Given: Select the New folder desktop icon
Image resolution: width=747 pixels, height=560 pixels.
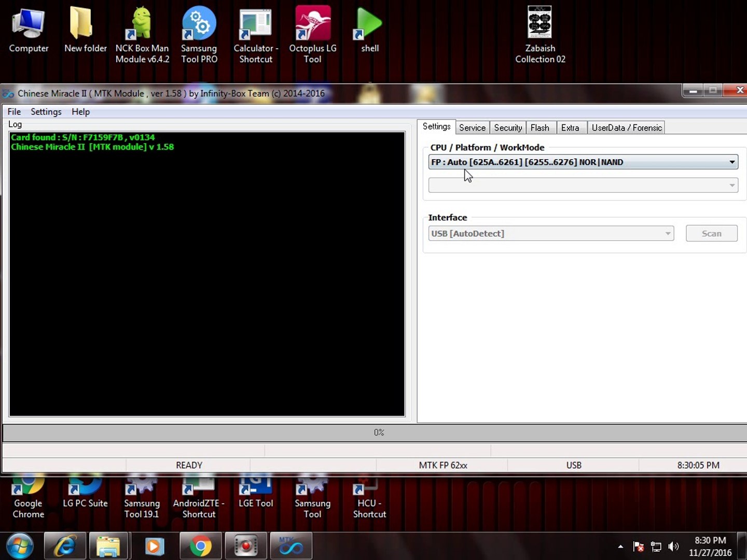Looking at the screenshot, I should click(85, 31).
